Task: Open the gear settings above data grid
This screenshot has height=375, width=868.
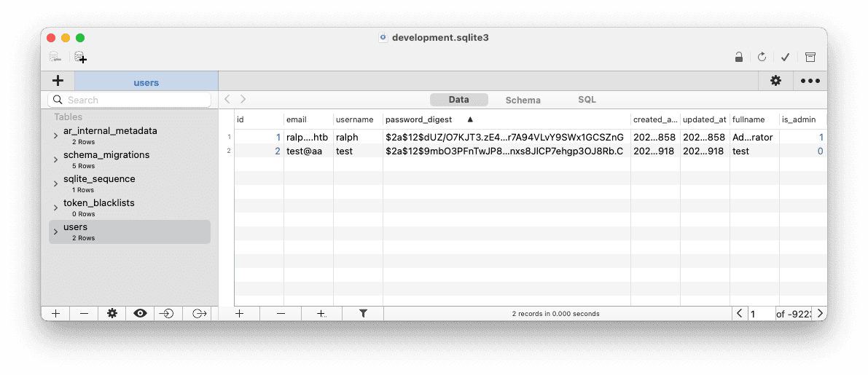Action: [x=776, y=81]
